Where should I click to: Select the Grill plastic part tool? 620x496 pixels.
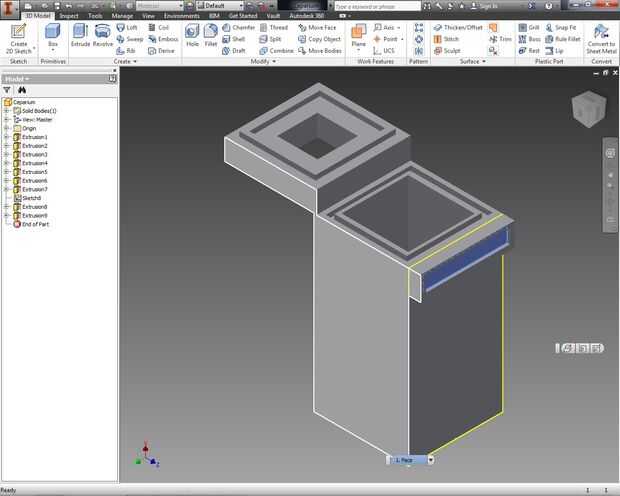pos(529,27)
